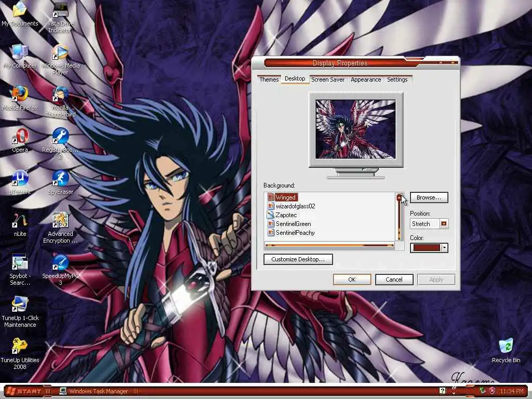The width and height of the screenshot is (532, 399).
Task: Switch to the Appearance tab
Action: [366, 79]
